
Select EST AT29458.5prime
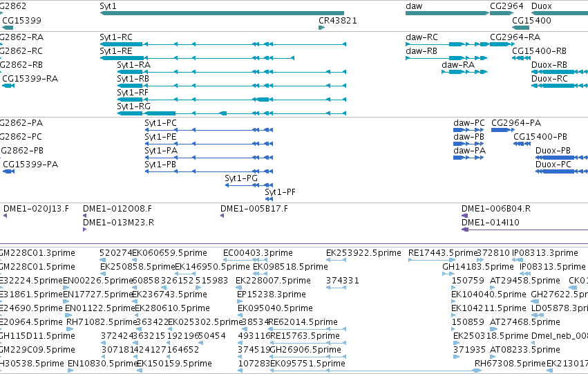pos(493,288)
